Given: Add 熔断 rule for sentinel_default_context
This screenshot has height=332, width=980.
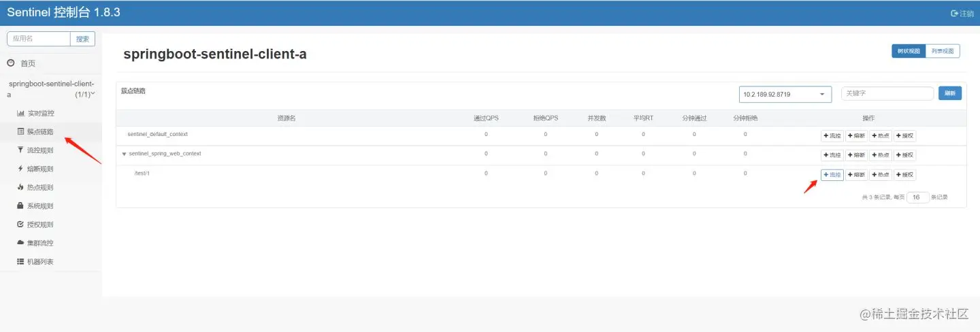Looking at the screenshot, I should pyautogui.click(x=856, y=136).
